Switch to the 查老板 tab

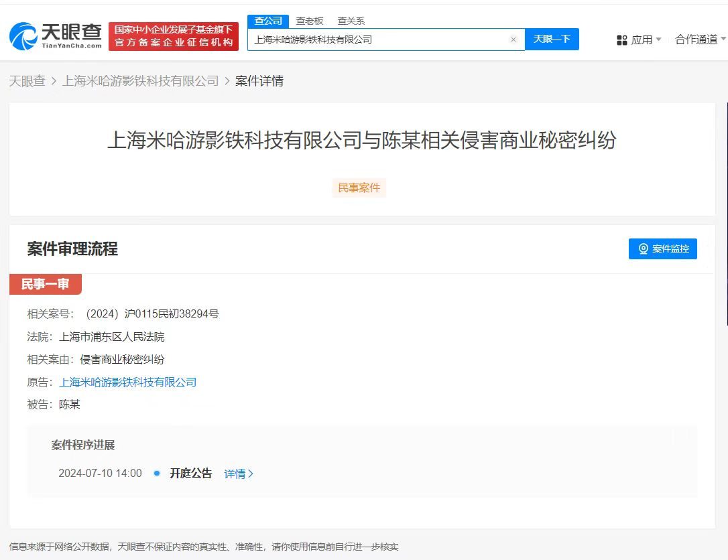coord(309,21)
